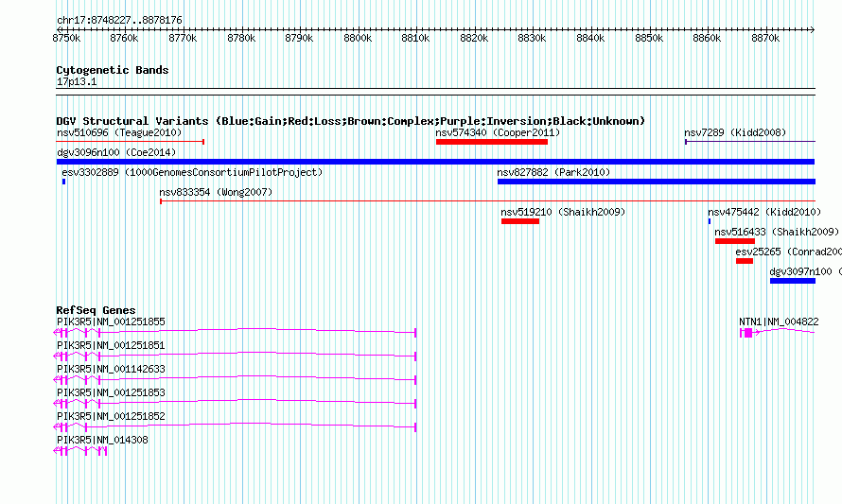Open gene PIK3R5|NM_001251851 label
Image resolution: width=842 pixels, height=504 pixels.
coord(111,345)
